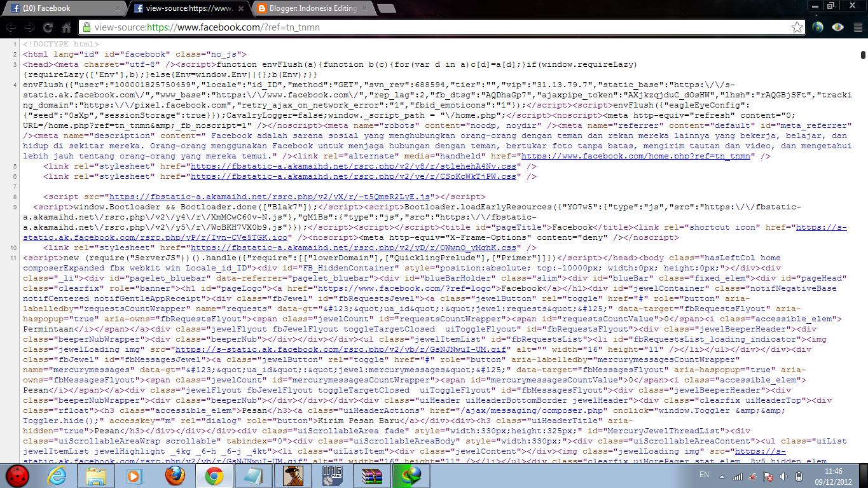Open the volume control in the system tray
The width and height of the screenshot is (868, 488).
(783, 476)
